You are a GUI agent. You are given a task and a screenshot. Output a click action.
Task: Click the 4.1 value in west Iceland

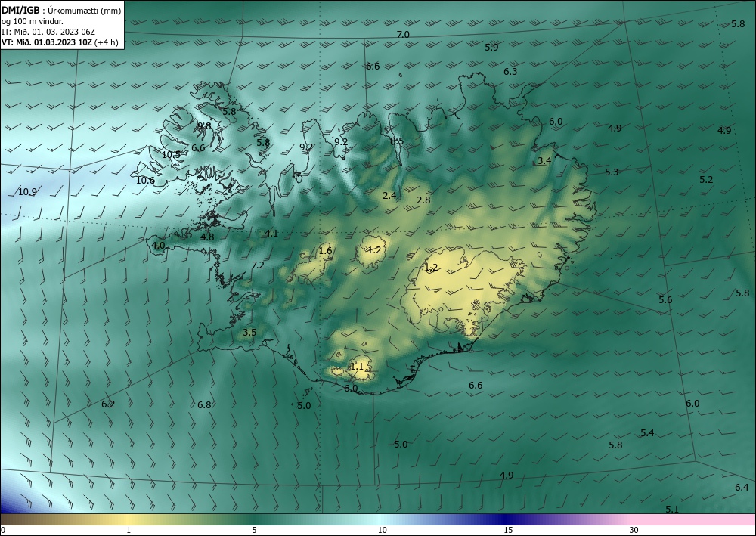pos(271,234)
